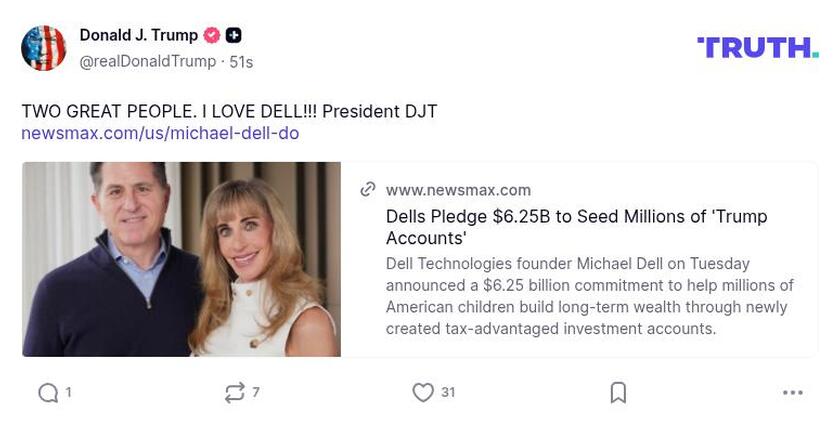Click the TRUTH. logo
The height and width of the screenshot is (431, 840).
point(757,47)
